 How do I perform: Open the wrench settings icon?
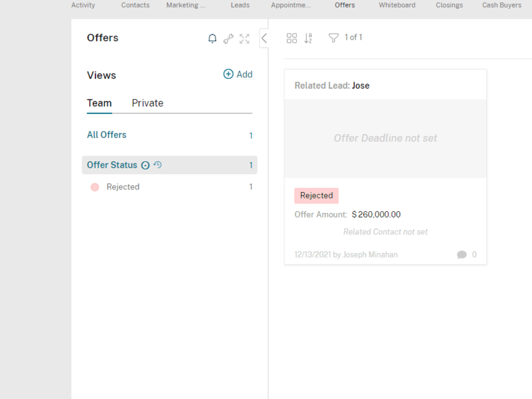coord(228,39)
